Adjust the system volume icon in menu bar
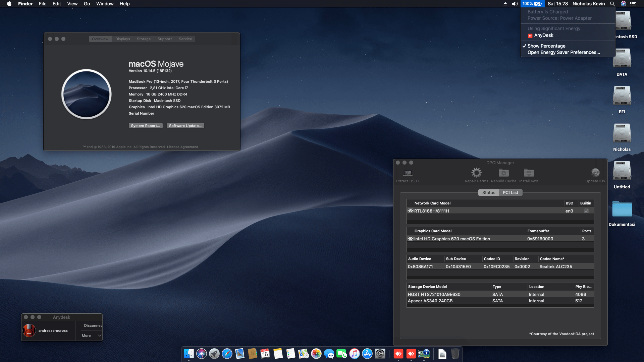The height and width of the screenshot is (362, 644). (514, 4)
